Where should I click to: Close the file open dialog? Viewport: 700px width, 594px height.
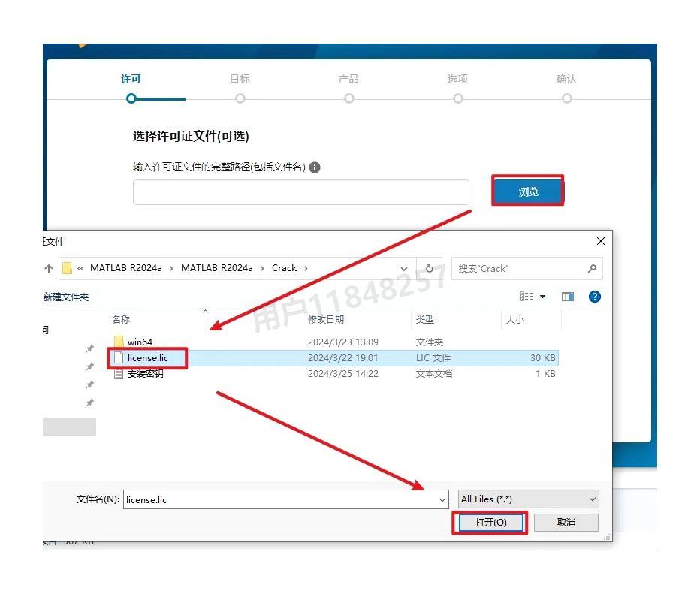point(601,241)
